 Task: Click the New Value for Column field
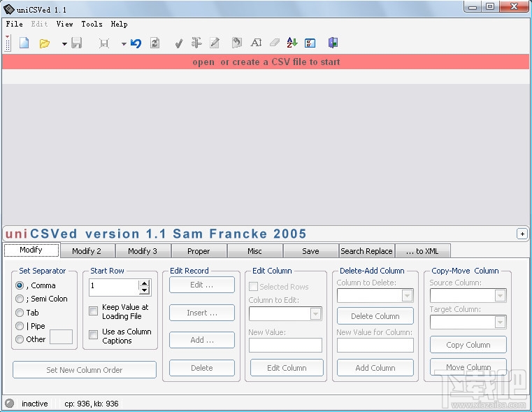(375, 346)
